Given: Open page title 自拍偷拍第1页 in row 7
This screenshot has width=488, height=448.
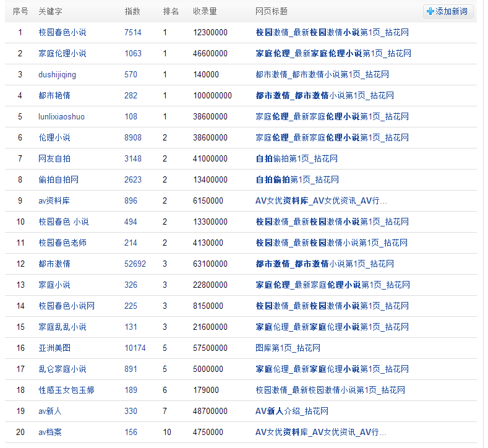Looking at the screenshot, I should point(297,159).
